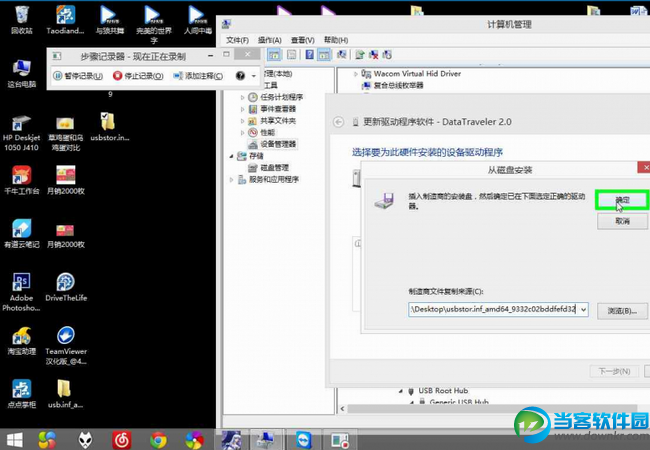Click 添加注释(C) in Steps Recorder
The height and width of the screenshot is (450, 650).
pyautogui.click(x=198, y=76)
